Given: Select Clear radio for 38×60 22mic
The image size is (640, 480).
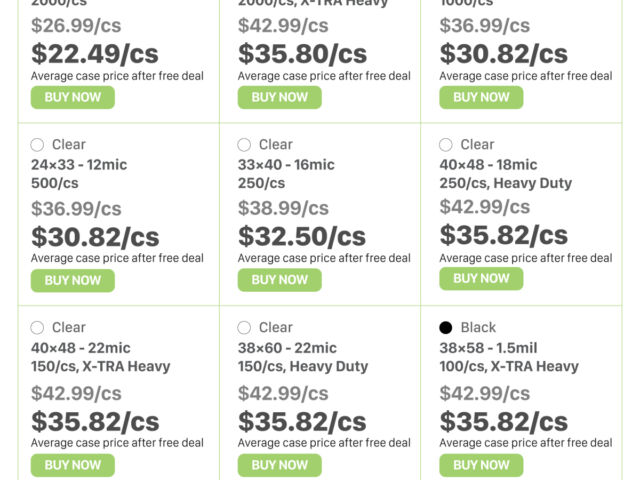Looking at the screenshot, I should (244, 328).
